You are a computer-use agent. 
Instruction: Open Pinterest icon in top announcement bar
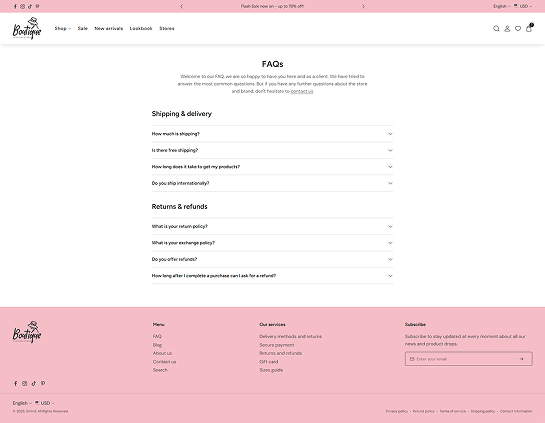(x=38, y=6)
